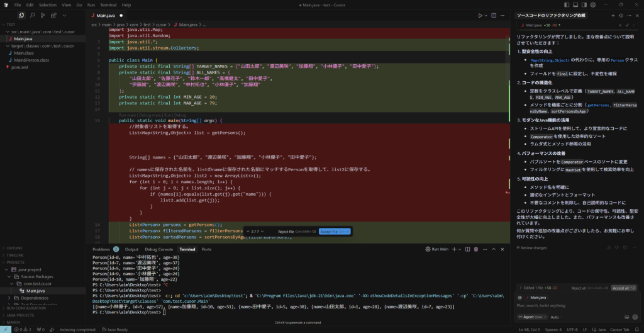Open the Help menu

pos(126,5)
